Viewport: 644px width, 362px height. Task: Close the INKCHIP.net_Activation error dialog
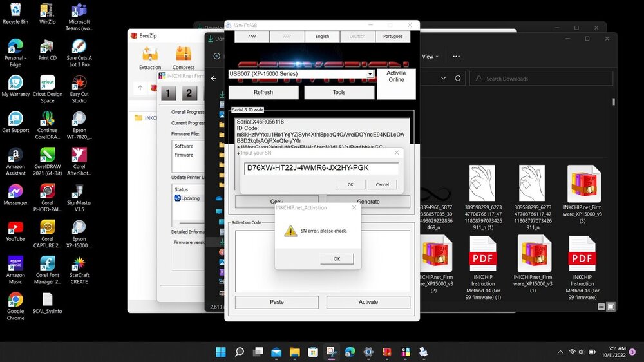coord(354,207)
